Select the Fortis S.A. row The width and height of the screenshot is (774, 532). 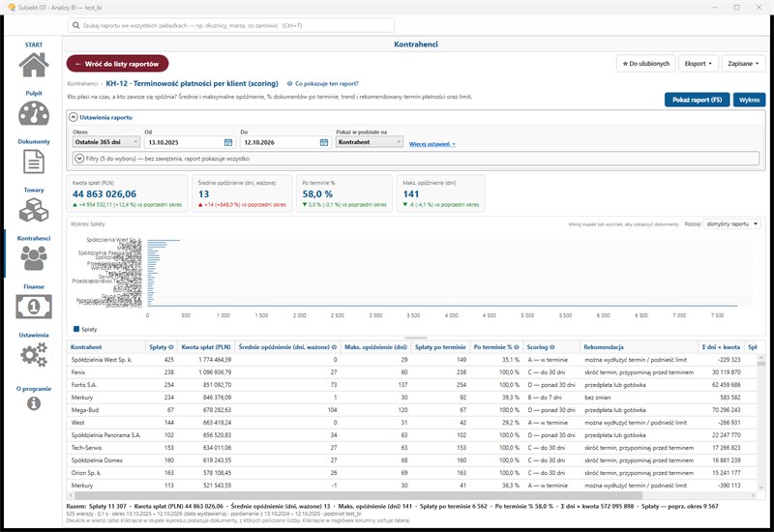(x=411, y=385)
